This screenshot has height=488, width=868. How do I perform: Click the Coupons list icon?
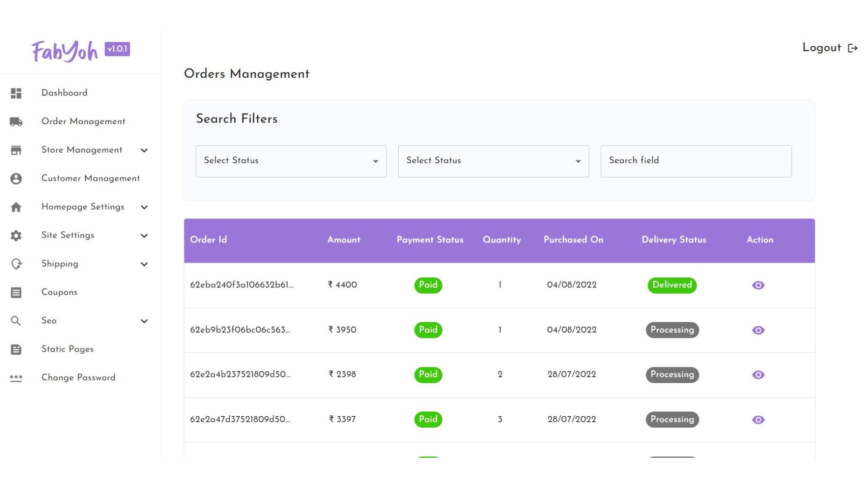coord(16,292)
